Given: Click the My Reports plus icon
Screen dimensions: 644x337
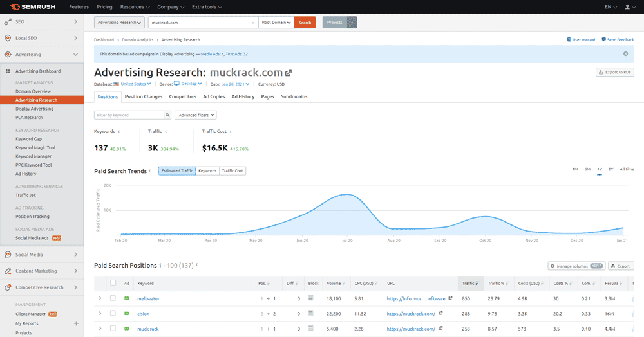Looking at the screenshot, I should [x=76, y=323].
